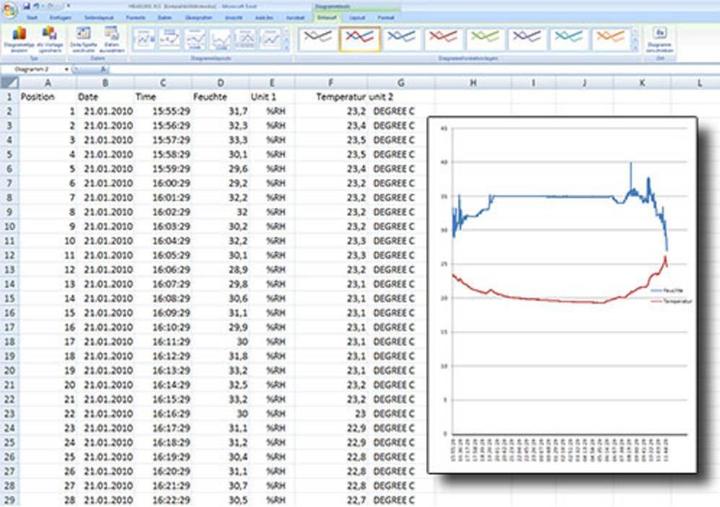Click select-all corner of worksheet
Image resolution: width=720 pixels, height=507 pixels.
pyautogui.click(x=8, y=83)
